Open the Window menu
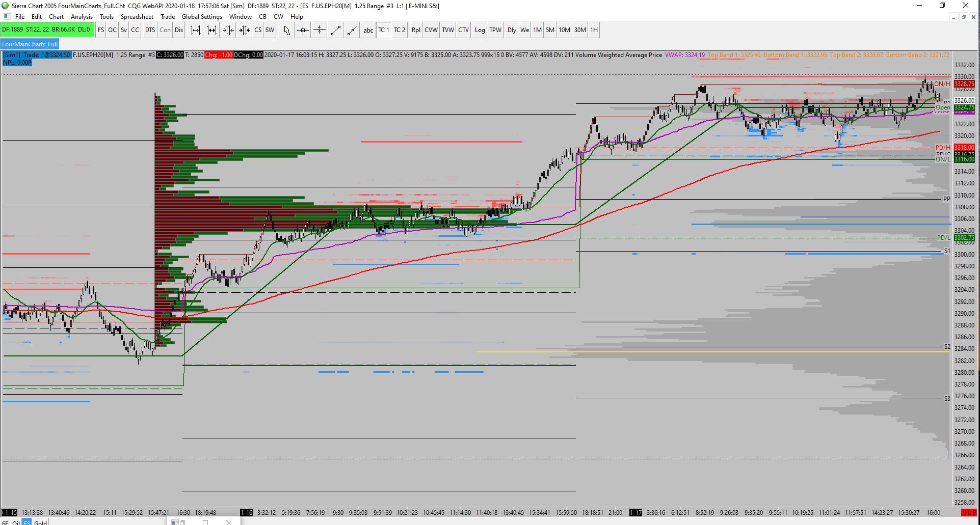Viewport: 980px width, 525px height. (x=241, y=16)
